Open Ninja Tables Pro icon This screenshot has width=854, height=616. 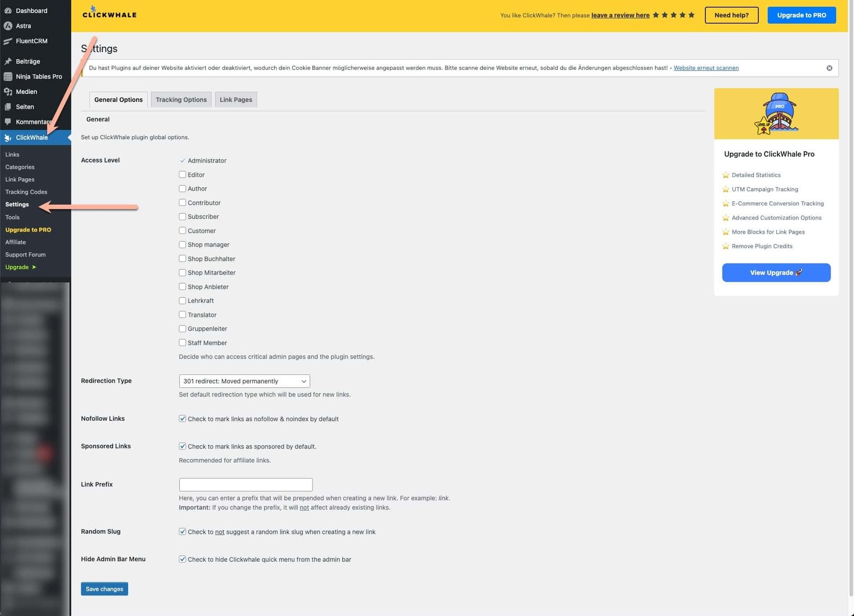click(8, 77)
